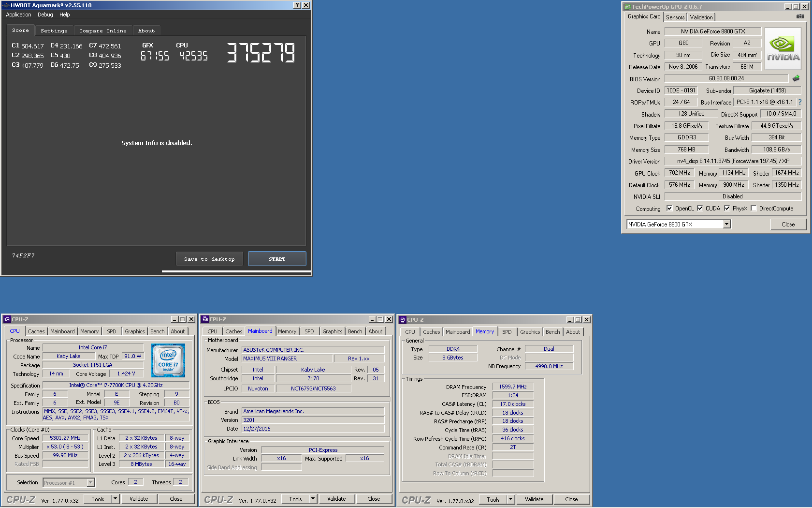Toggle the DirectCompute checkbox in GPU-Z

point(754,209)
